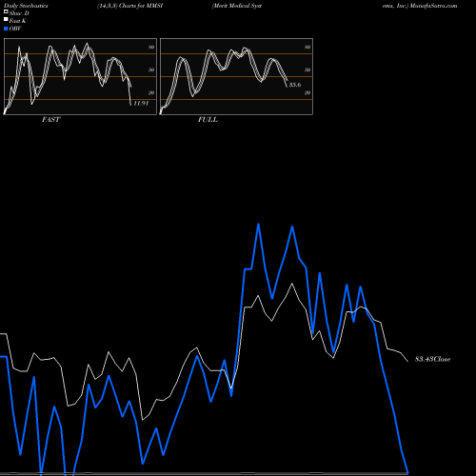Click the 50 level label in FAST chart
The height and width of the screenshot is (476, 476).
[151, 69]
